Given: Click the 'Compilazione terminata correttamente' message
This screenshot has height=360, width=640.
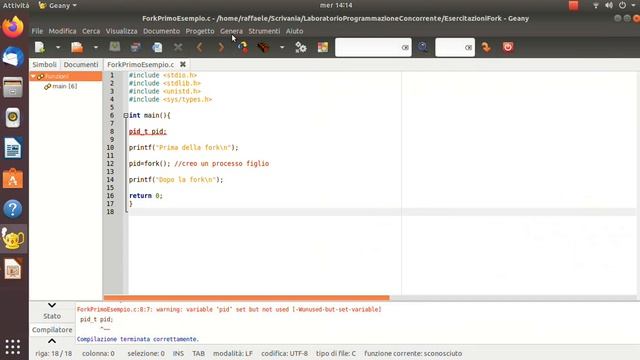Looking at the screenshot, I should 138,339.
